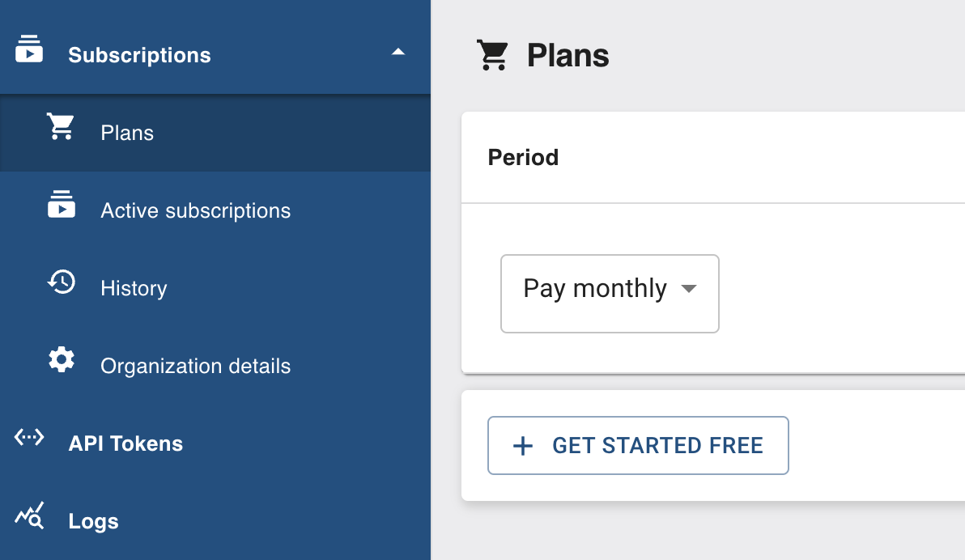Open the History menu entry

[x=134, y=288]
